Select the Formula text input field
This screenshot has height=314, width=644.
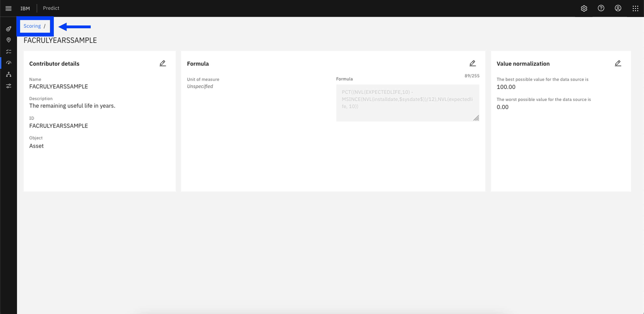[x=408, y=103]
